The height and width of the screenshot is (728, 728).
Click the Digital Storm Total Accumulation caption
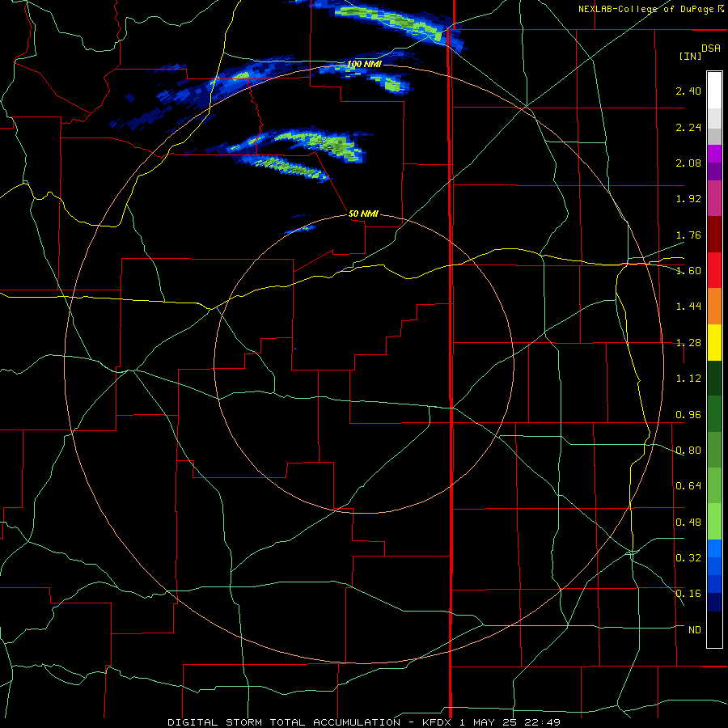pos(363,722)
